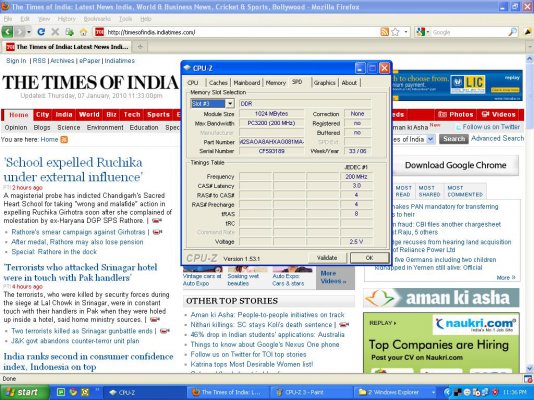
Task: Bookmark page with the star icon
Action: [x=395, y=32]
